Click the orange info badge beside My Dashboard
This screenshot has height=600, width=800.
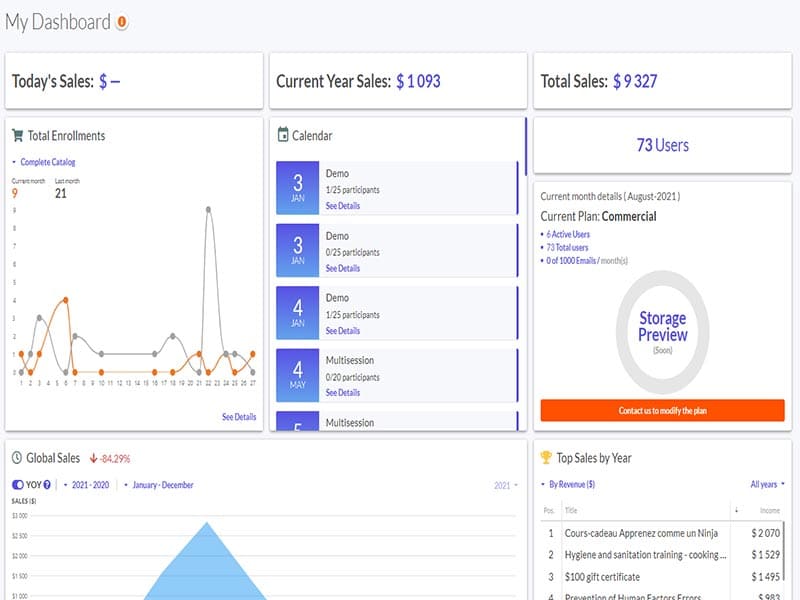tap(122, 22)
